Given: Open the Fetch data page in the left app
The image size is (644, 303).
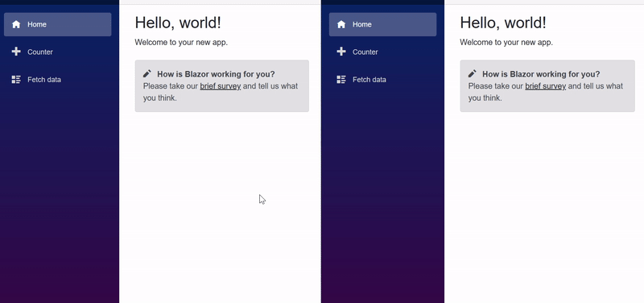Looking at the screenshot, I should click(57, 79).
